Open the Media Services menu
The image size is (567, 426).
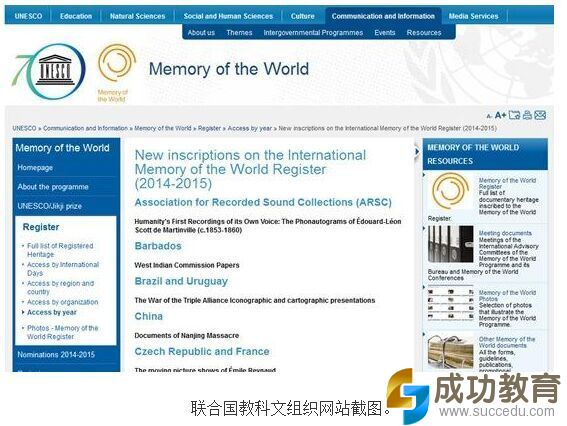(473, 16)
